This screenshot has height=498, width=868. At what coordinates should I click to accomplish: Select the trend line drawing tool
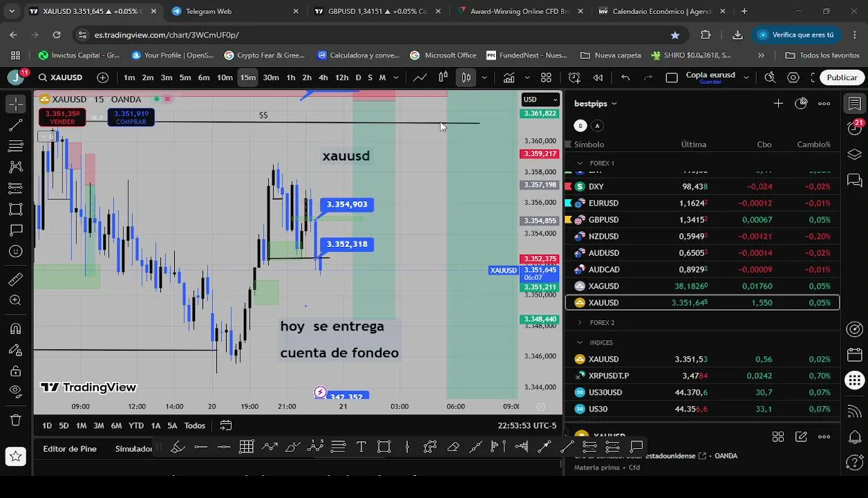[15, 125]
